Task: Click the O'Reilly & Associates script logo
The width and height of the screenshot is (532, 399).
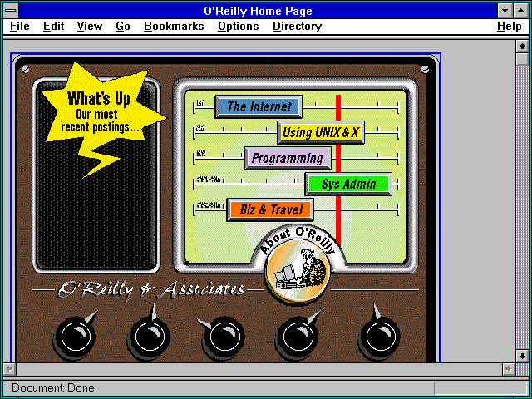Action: click(x=150, y=290)
